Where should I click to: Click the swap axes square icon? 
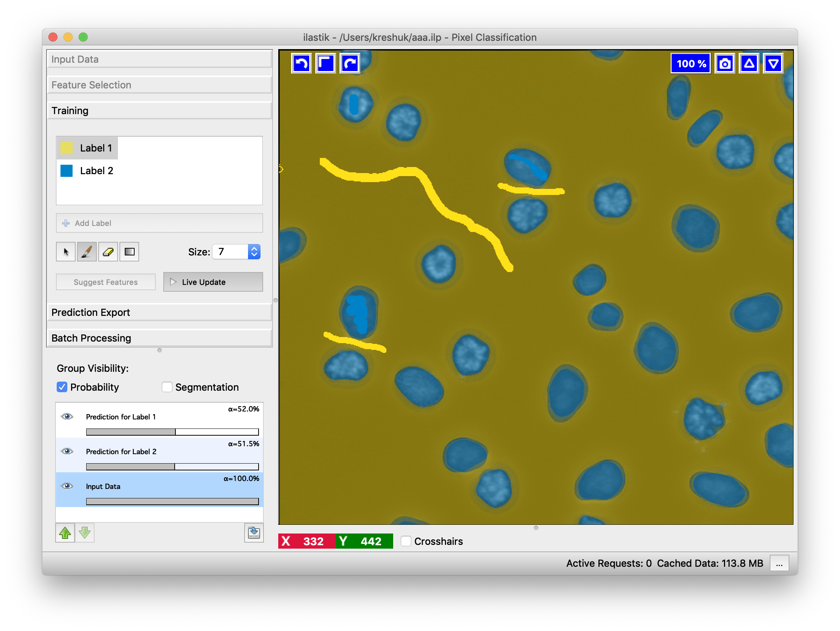(x=326, y=63)
